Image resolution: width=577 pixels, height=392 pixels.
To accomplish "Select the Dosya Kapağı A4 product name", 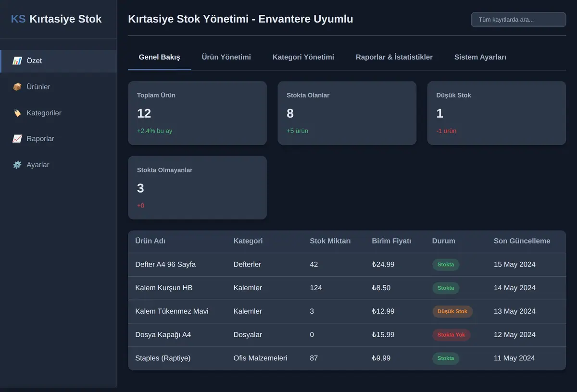I will click(x=163, y=335).
